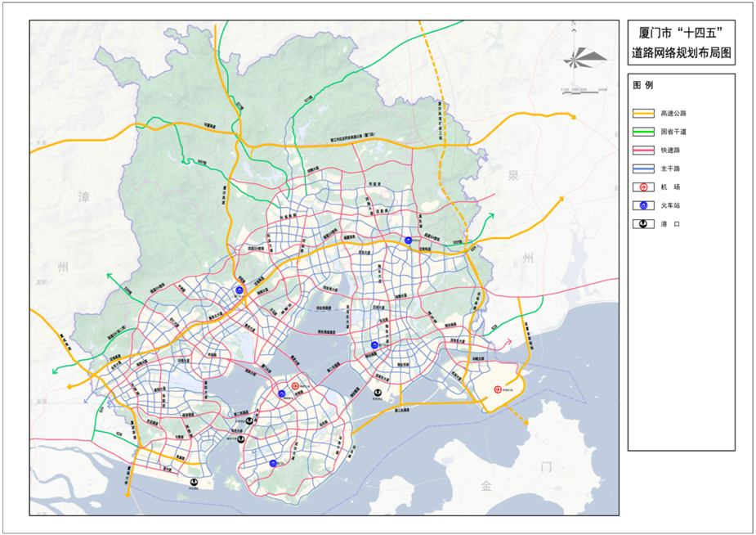
Task: Click the large 泉 region label
Action: coord(512,174)
